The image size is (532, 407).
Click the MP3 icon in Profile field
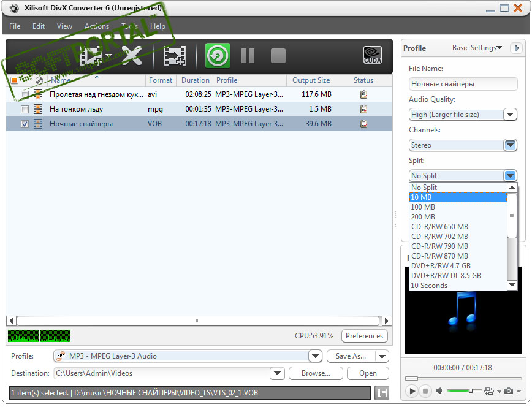pyautogui.click(x=61, y=356)
